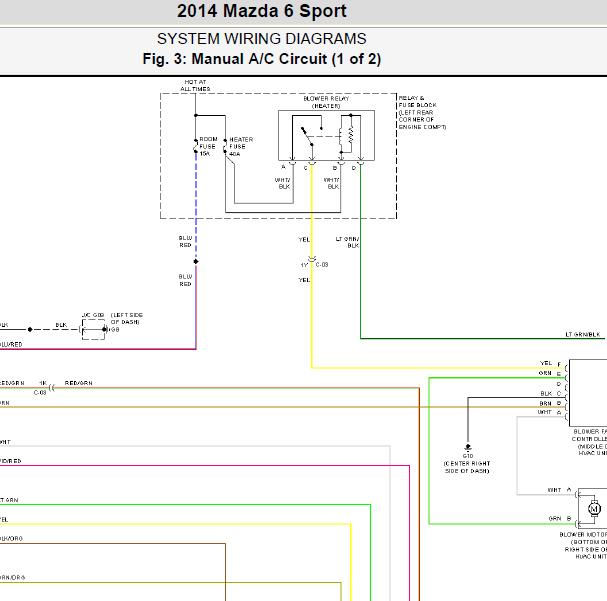
Task: Click the YEL label above 1Y connector
Action: (304, 240)
